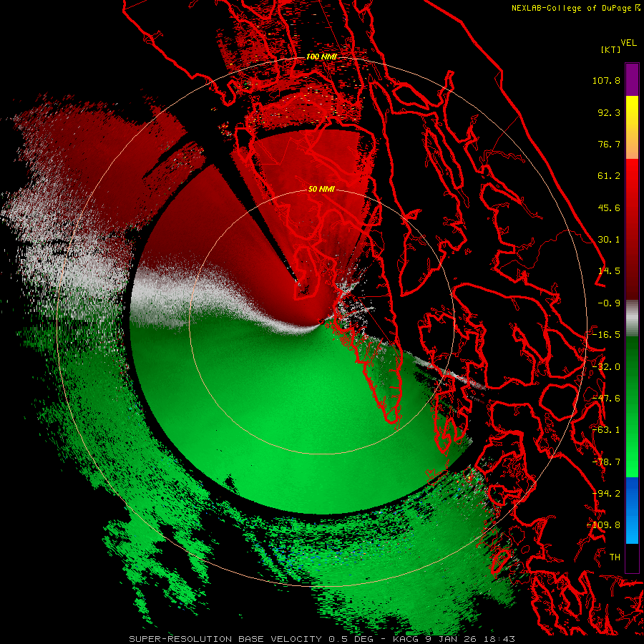Click the 50 NMI range ring label
This screenshot has width=644, height=644.
point(321,189)
